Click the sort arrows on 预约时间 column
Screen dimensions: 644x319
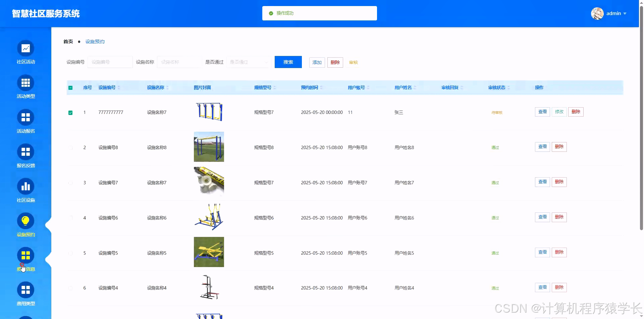pos(322,87)
